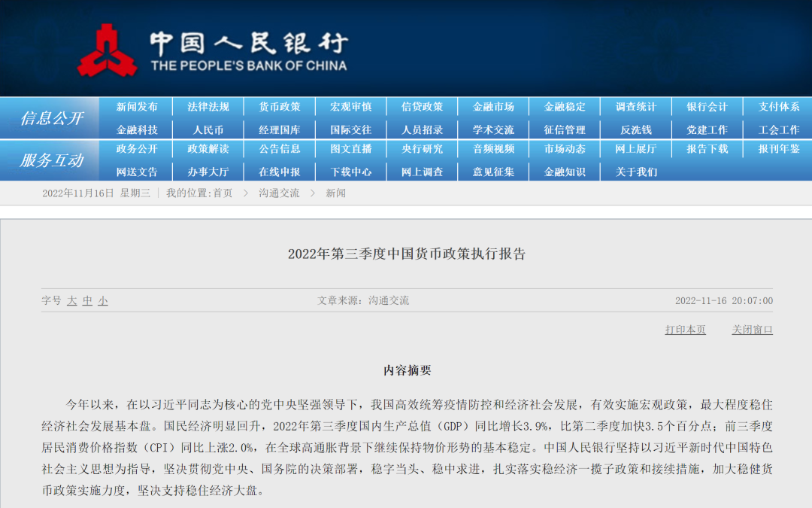The height and width of the screenshot is (508, 812).
Task: Open the 网上调查 online survey page
Action: click(x=422, y=172)
